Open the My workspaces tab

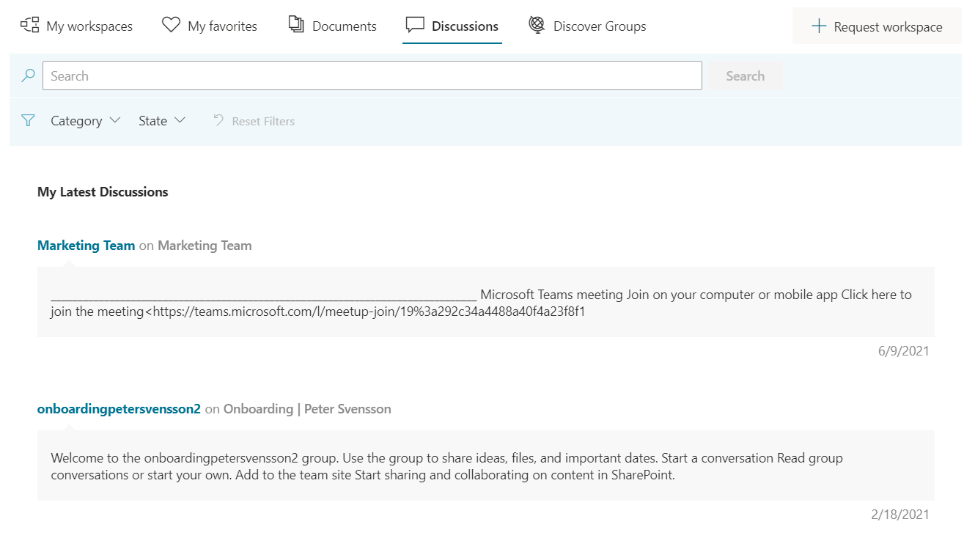click(77, 26)
